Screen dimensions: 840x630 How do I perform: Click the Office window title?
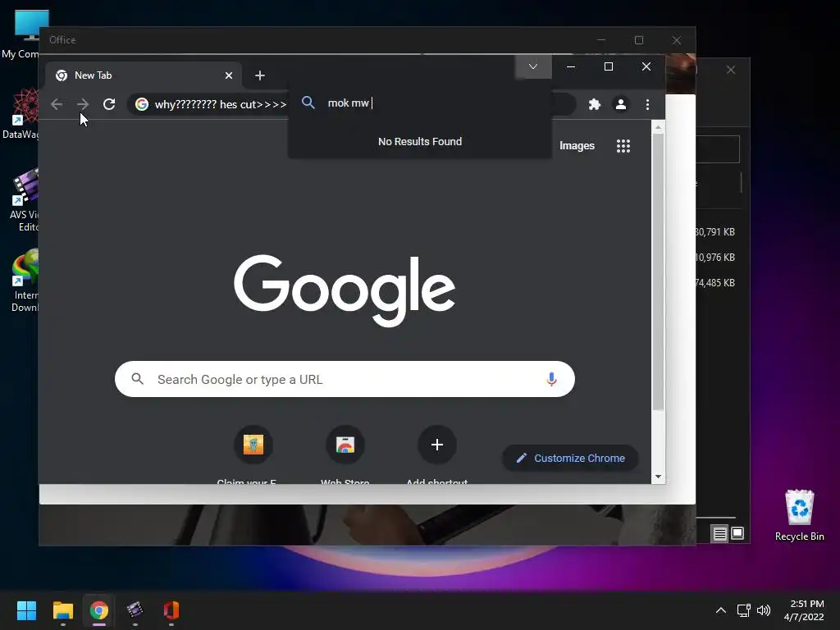[x=62, y=40]
